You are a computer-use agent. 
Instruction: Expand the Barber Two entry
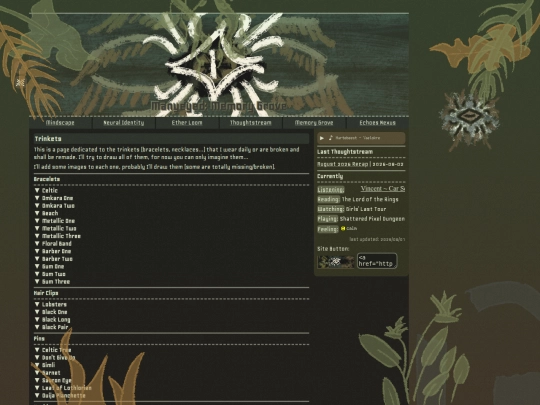[x=53, y=259]
